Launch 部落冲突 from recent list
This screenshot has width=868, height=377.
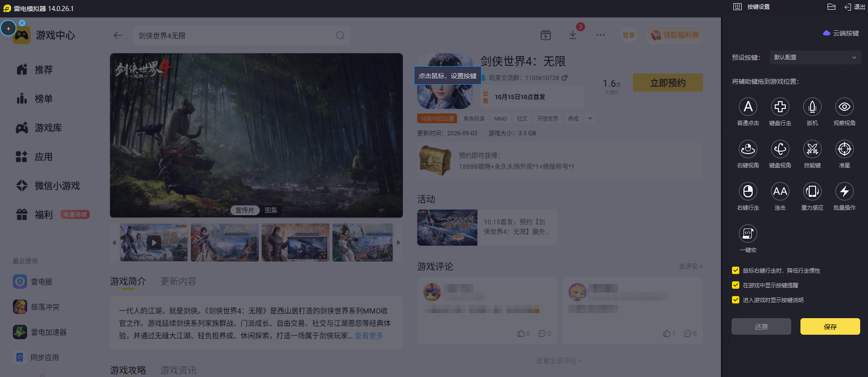coord(36,307)
